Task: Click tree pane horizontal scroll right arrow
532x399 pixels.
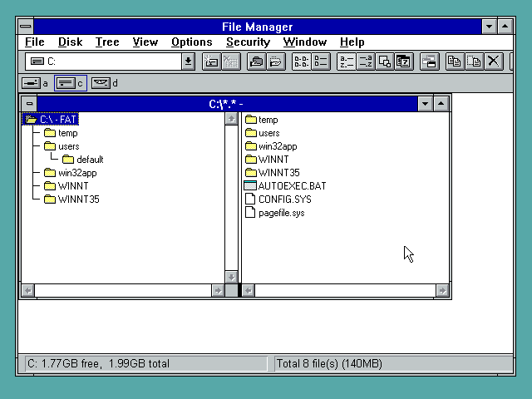Action: click(218, 291)
